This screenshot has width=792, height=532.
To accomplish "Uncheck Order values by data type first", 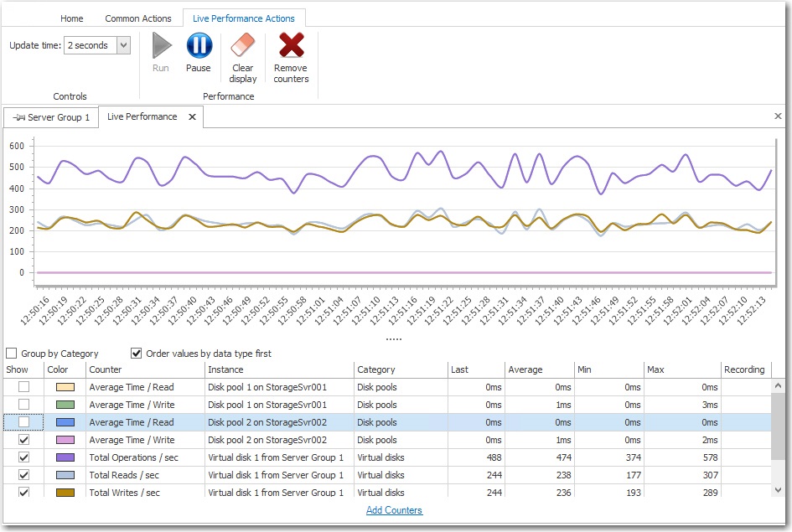I will tap(137, 354).
